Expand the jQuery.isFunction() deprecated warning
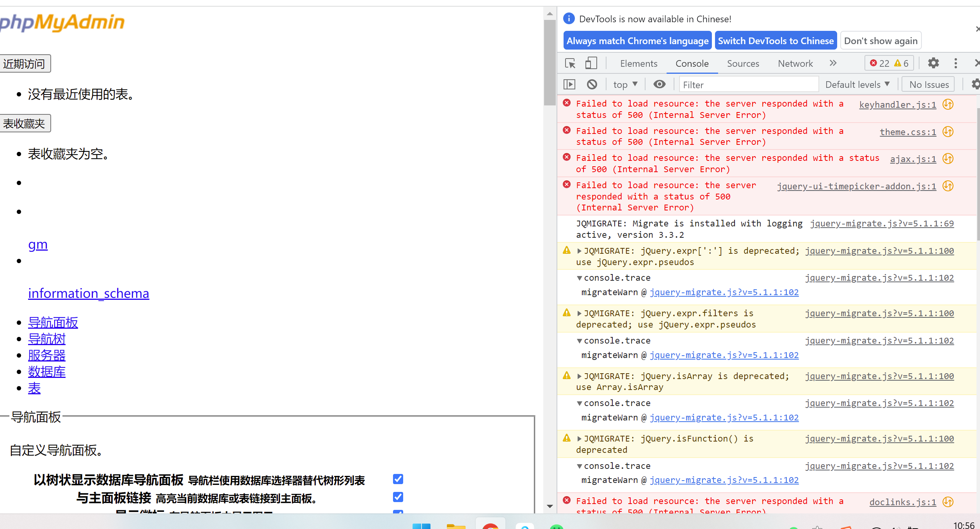 579,439
